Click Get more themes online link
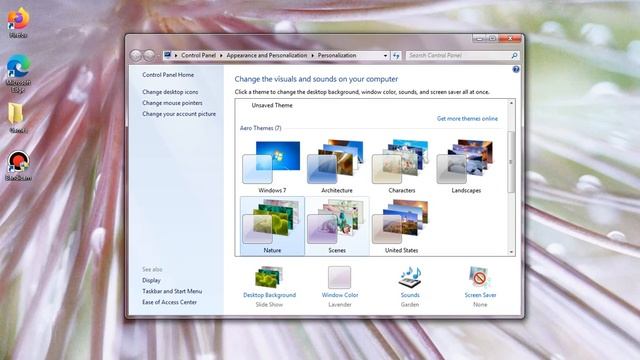This screenshot has height=360, width=640. (x=467, y=118)
